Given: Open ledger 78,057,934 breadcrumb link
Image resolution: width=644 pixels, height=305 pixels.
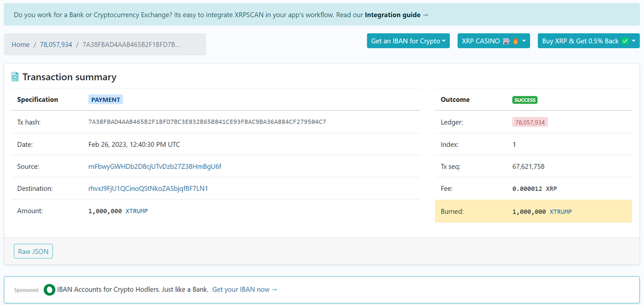Looking at the screenshot, I should click(x=56, y=44).
